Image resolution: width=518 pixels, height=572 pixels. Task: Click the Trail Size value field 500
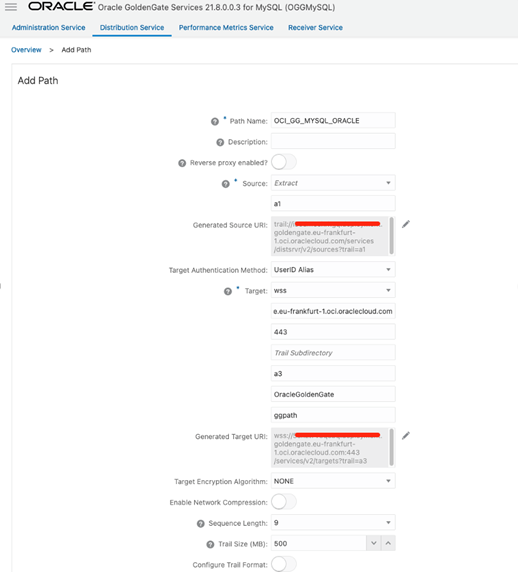[x=318, y=543]
